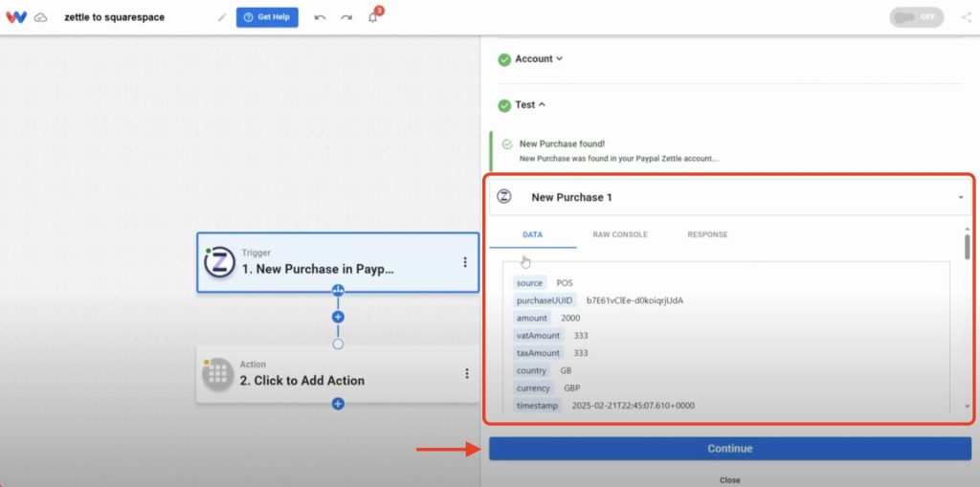Image resolution: width=980 pixels, height=487 pixels.
Task: Open the notifications bell
Action: (x=373, y=17)
